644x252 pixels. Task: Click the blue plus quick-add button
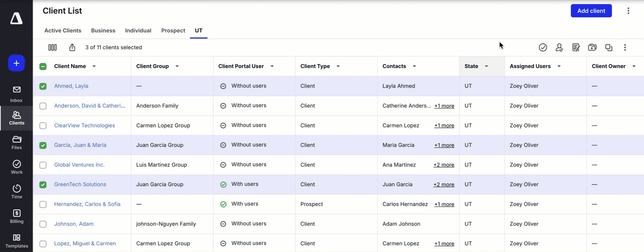16,63
